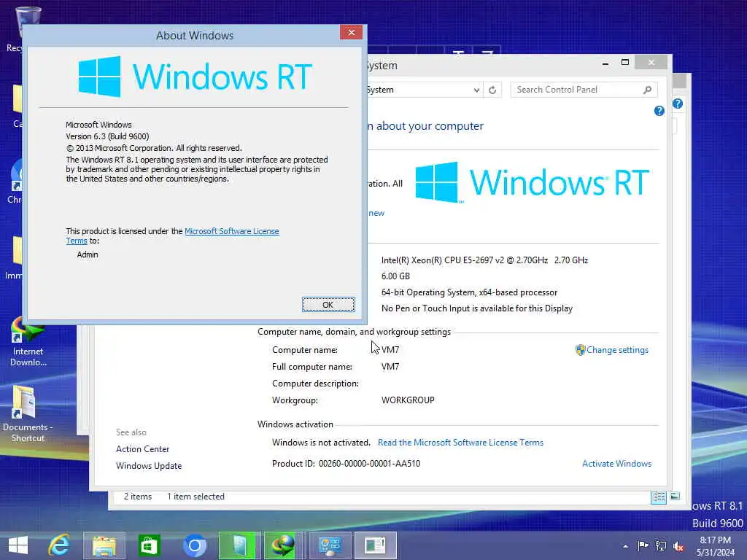Open the Microsoft Software License link in About Windows
Screen dimensions: 747x560
231,231
